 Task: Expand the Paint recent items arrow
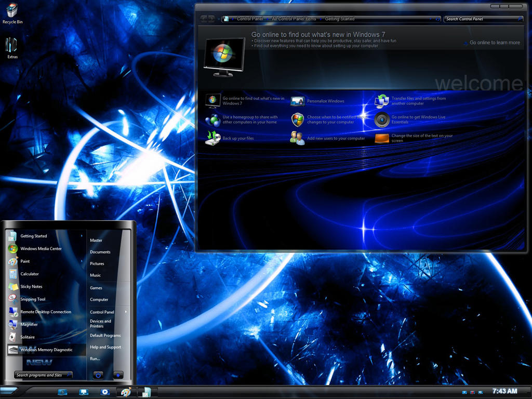82,261
